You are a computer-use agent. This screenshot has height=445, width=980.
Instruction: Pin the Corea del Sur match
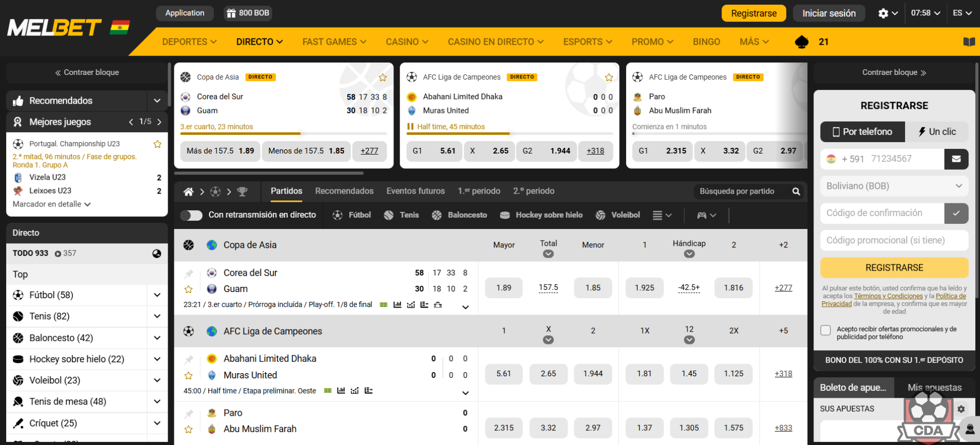188,273
